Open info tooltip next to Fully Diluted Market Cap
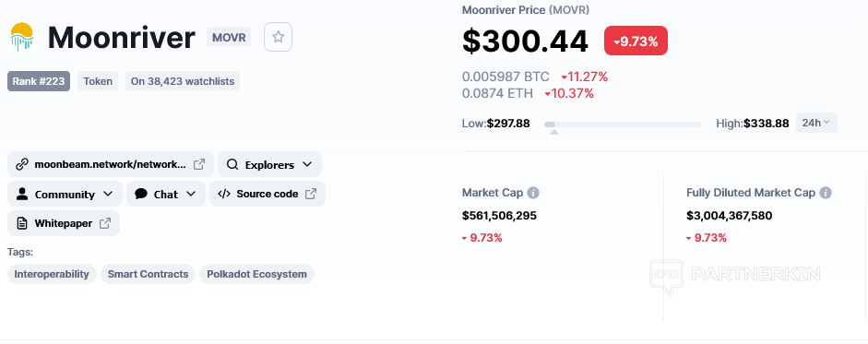Image resolution: width=868 pixels, height=344 pixels. click(826, 193)
